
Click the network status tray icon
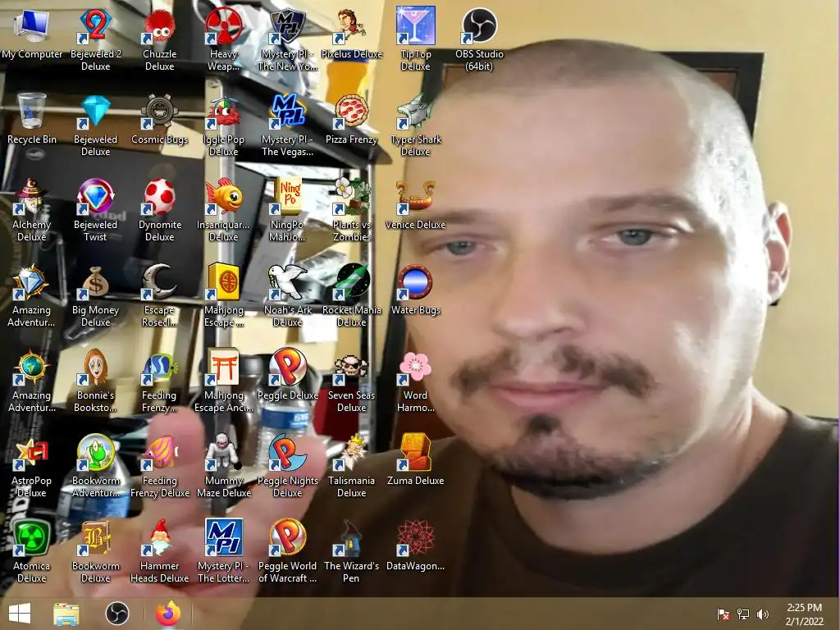tap(743, 614)
